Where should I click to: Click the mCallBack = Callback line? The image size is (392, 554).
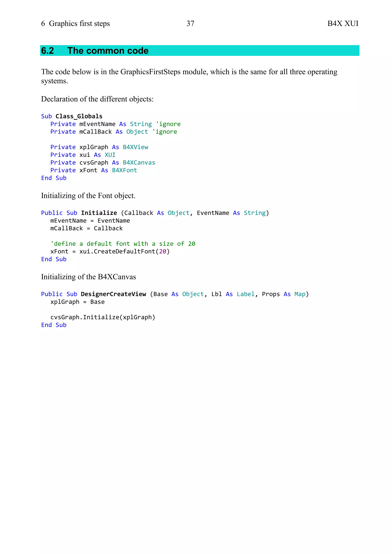(x=86, y=228)
